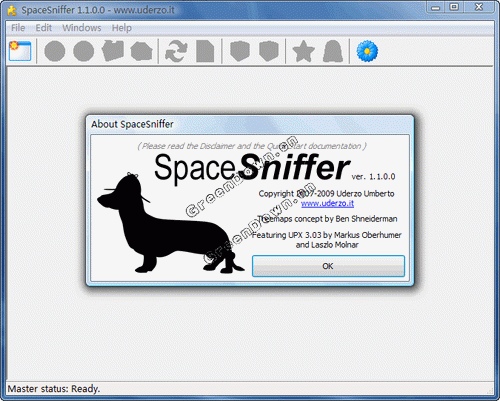Click the SpaceSniffer app icon in title bar
Image resolution: width=500 pixels, height=401 pixels.
coord(12,10)
